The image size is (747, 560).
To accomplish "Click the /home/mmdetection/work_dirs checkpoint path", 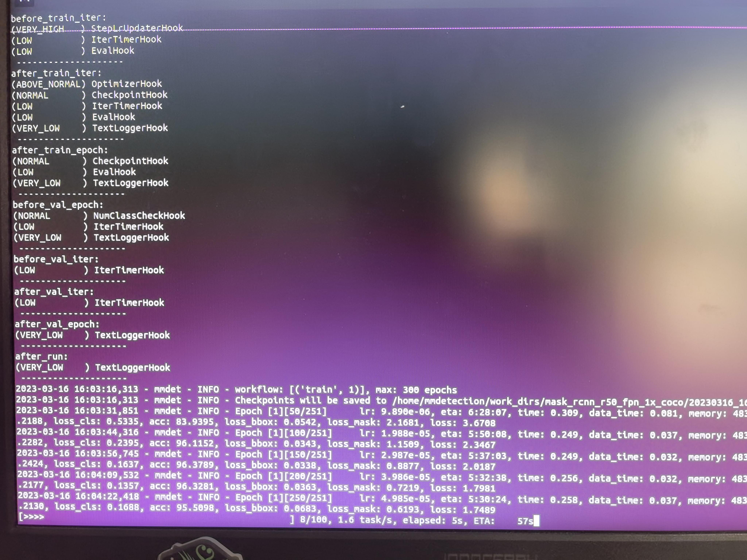I will pos(569,402).
